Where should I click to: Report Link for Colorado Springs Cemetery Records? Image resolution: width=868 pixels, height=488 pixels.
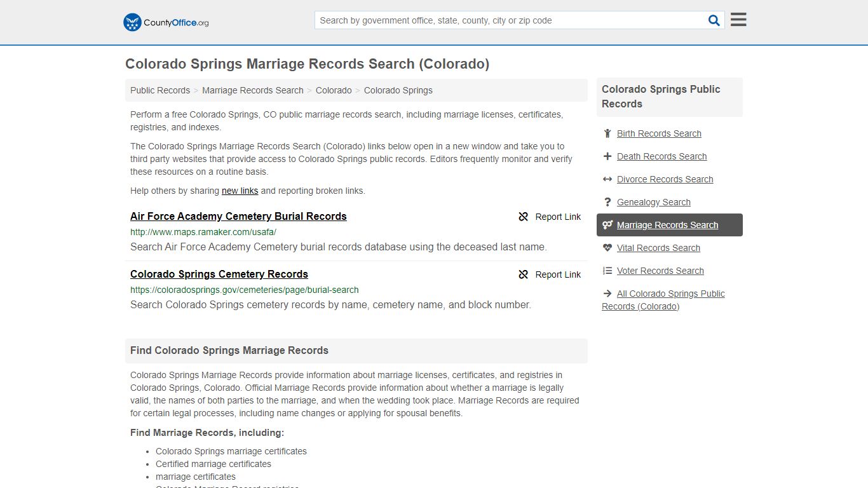click(558, 274)
